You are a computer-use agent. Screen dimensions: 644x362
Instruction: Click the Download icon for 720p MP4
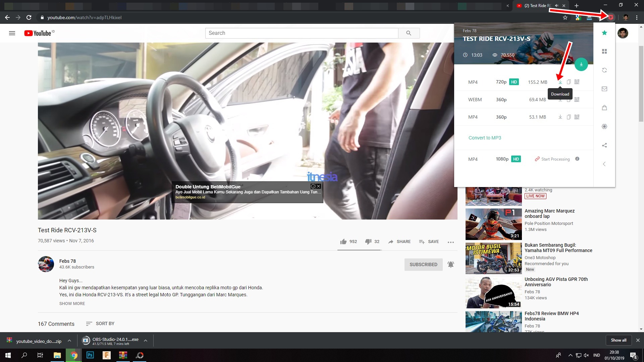pyautogui.click(x=560, y=82)
